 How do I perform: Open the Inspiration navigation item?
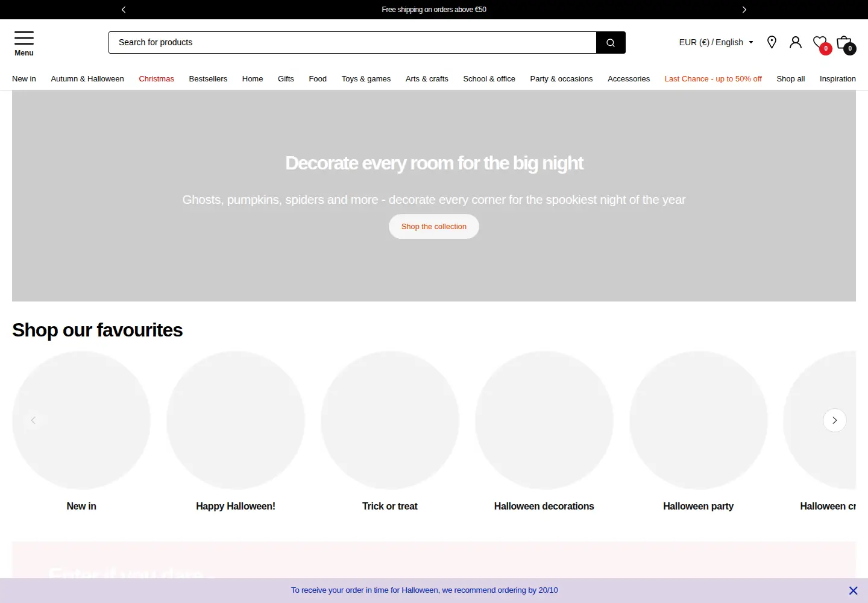[x=838, y=79]
